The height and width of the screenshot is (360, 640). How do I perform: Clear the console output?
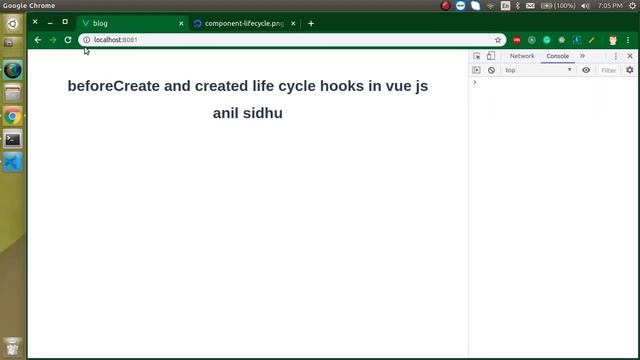491,70
